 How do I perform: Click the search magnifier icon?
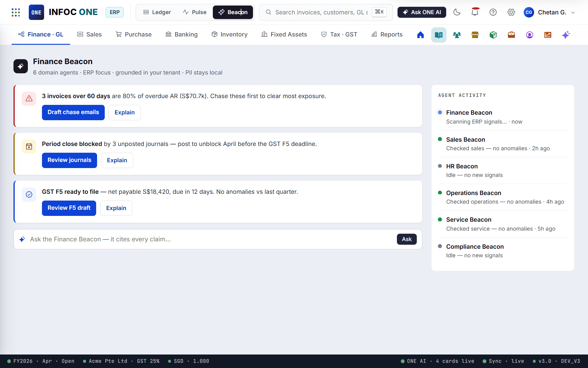268,12
